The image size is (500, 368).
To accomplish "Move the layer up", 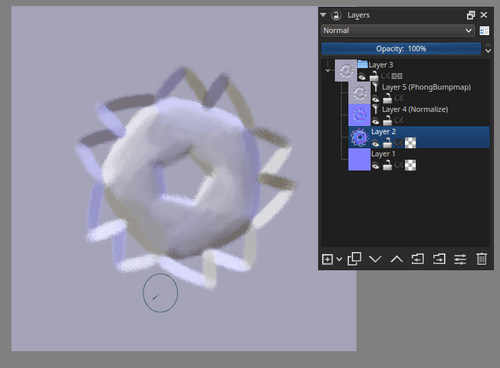I will pos(397,259).
